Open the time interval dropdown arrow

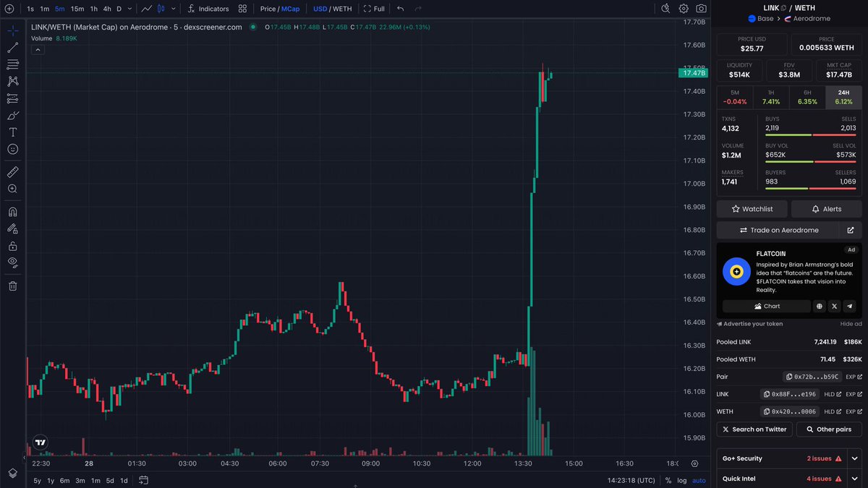click(129, 9)
